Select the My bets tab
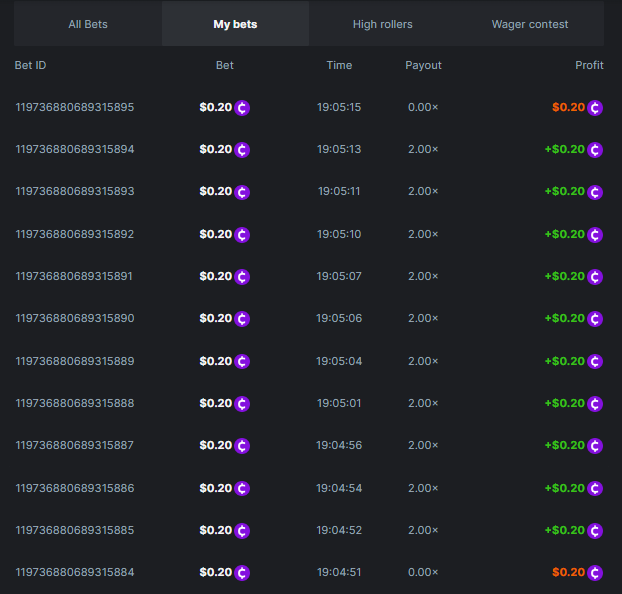The image size is (622, 594). click(235, 24)
